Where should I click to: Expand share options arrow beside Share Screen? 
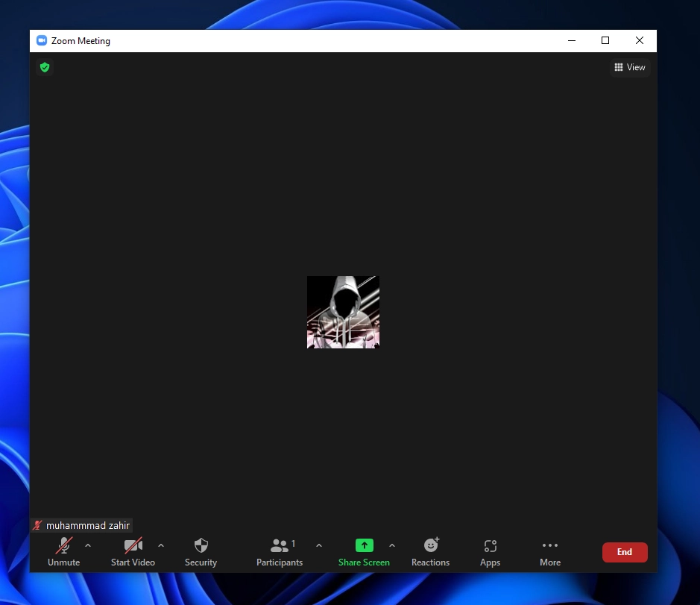(392, 545)
